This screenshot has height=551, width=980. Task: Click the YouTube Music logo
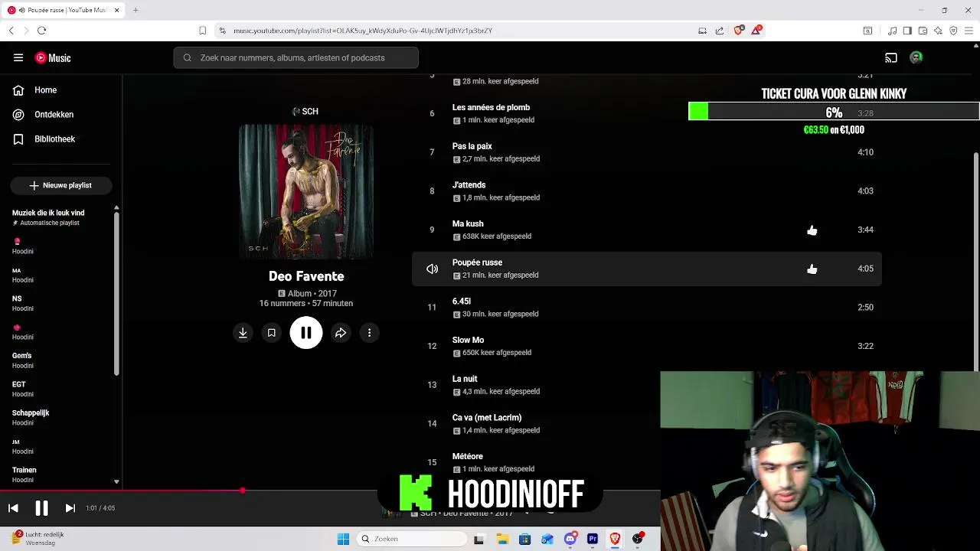pyautogui.click(x=53, y=58)
